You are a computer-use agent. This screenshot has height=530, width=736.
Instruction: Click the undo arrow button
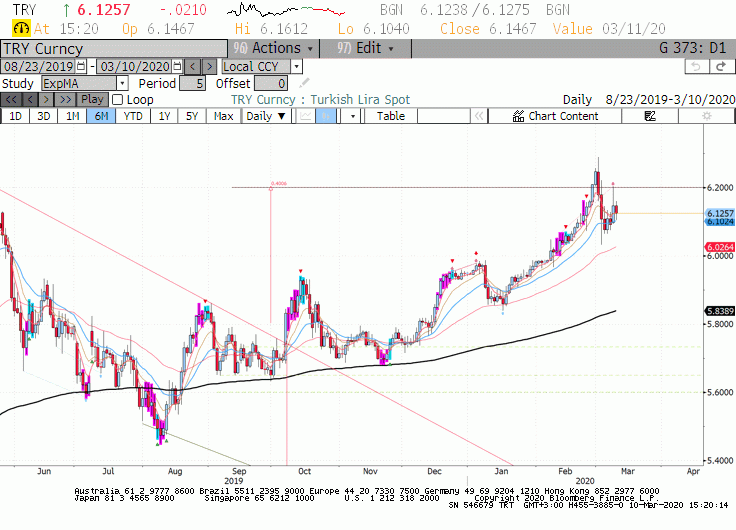point(697,67)
